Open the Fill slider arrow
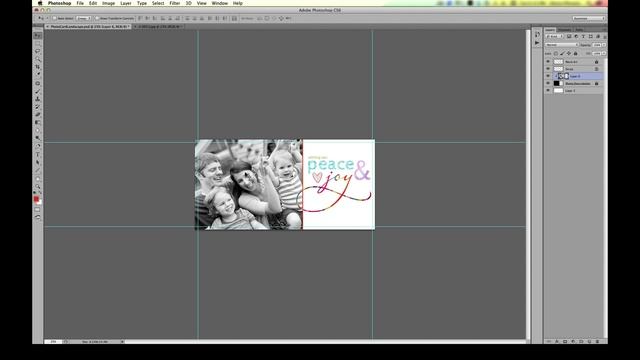Image resolution: width=640 pixels, height=360 pixels. click(x=604, y=53)
